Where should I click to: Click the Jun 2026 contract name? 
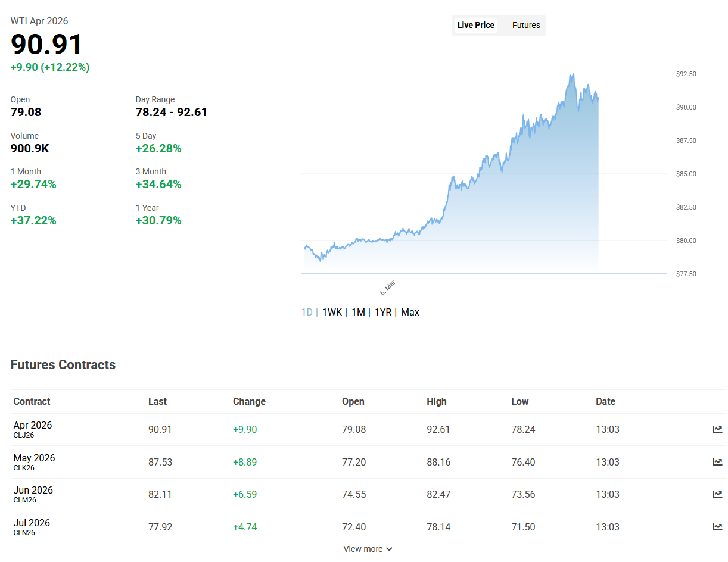(x=33, y=490)
